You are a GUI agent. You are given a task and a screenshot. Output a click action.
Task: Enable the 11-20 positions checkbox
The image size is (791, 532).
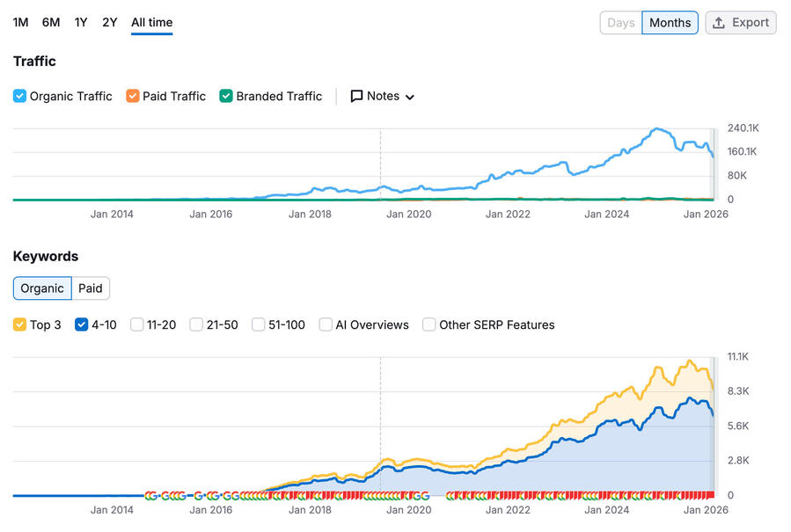tap(137, 324)
